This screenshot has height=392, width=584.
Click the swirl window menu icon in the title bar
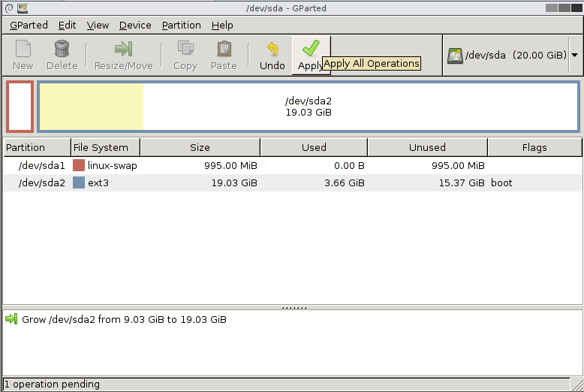(9, 8)
